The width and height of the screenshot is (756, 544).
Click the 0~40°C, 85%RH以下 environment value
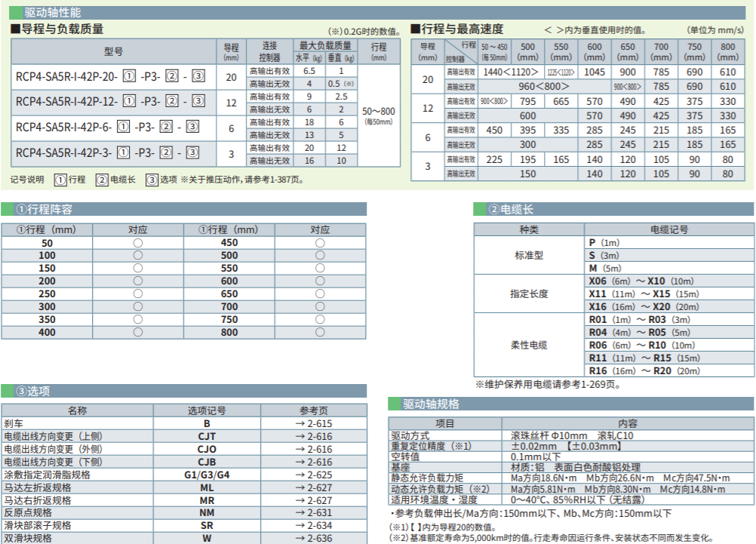point(577,500)
